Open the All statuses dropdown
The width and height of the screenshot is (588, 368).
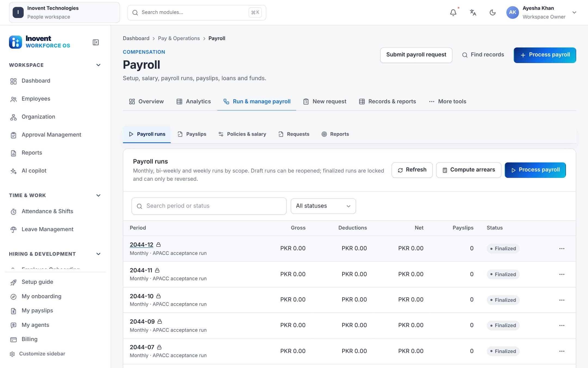click(323, 206)
